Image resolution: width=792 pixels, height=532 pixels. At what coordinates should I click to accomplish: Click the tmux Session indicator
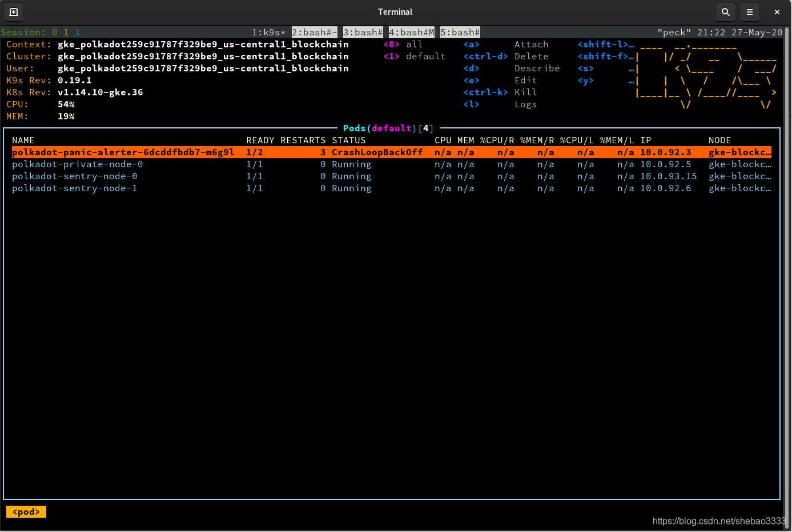tap(41, 33)
